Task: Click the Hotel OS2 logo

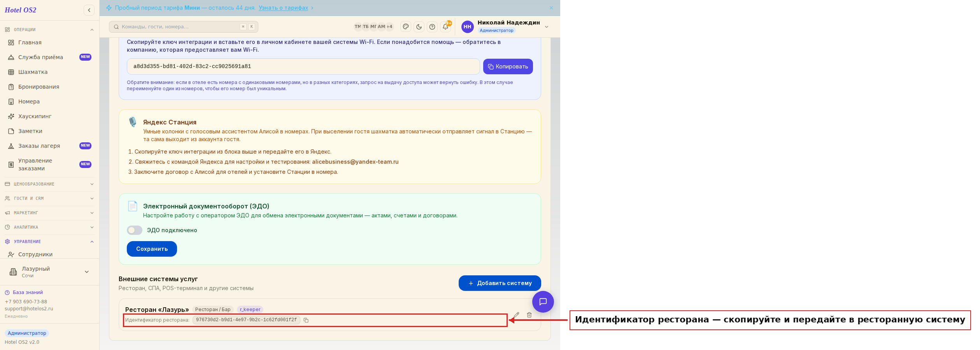Action: 21,10
